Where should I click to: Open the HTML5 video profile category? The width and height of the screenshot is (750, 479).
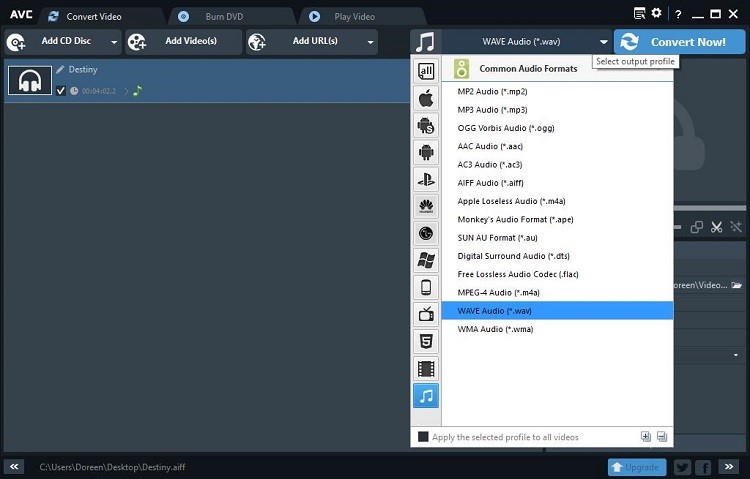click(x=426, y=342)
